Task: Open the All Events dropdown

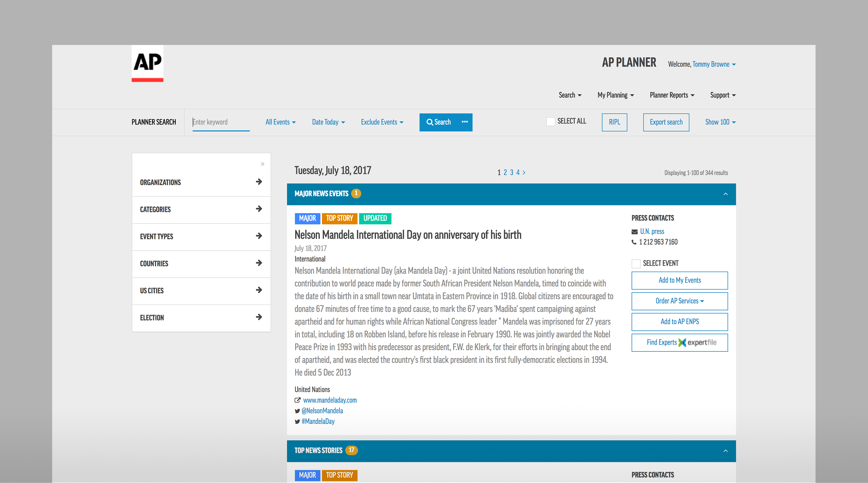Action: click(281, 122)
